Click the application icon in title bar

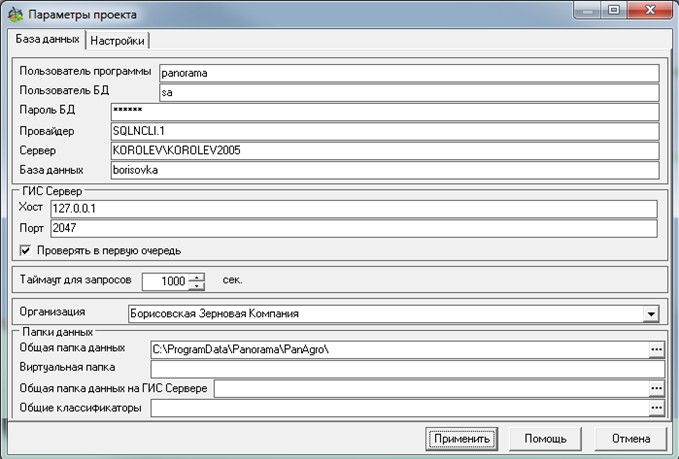[15, 15]
